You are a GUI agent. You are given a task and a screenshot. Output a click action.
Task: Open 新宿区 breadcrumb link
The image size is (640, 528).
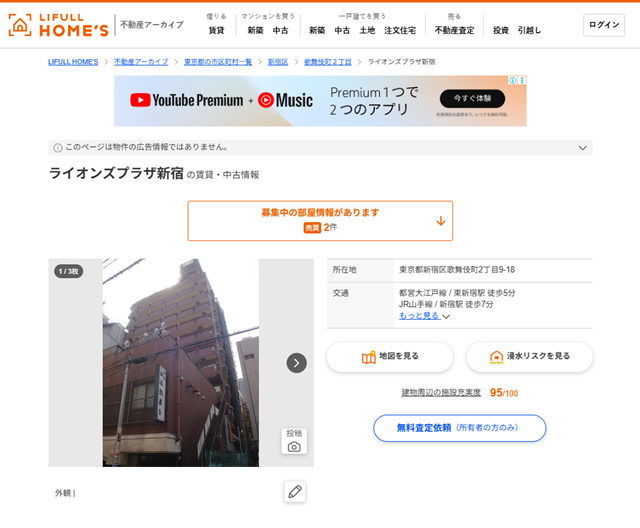[277, 62]
